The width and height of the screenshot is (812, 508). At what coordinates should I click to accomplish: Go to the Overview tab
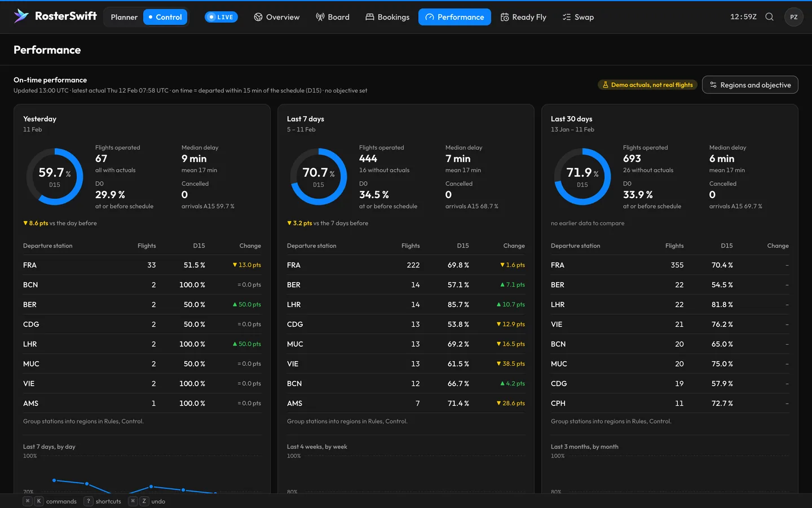pyautogui.click(x=276, y=17)
